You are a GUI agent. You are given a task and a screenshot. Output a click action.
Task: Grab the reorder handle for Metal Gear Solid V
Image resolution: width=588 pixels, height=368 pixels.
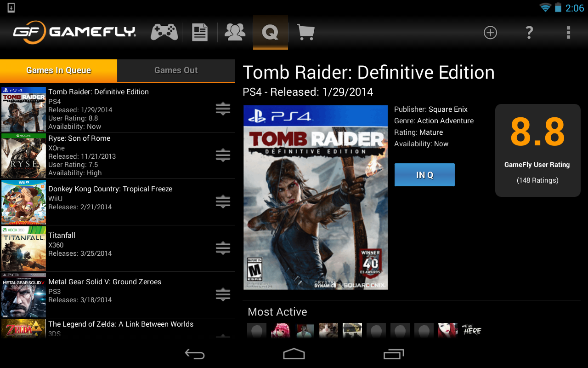click(x=223, y=295)
